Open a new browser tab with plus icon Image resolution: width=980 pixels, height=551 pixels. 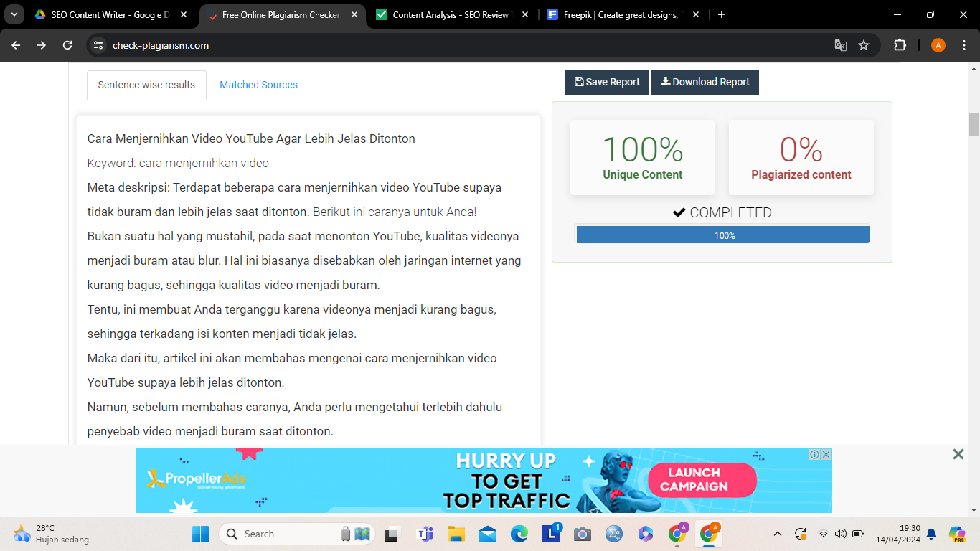(722, 14)
